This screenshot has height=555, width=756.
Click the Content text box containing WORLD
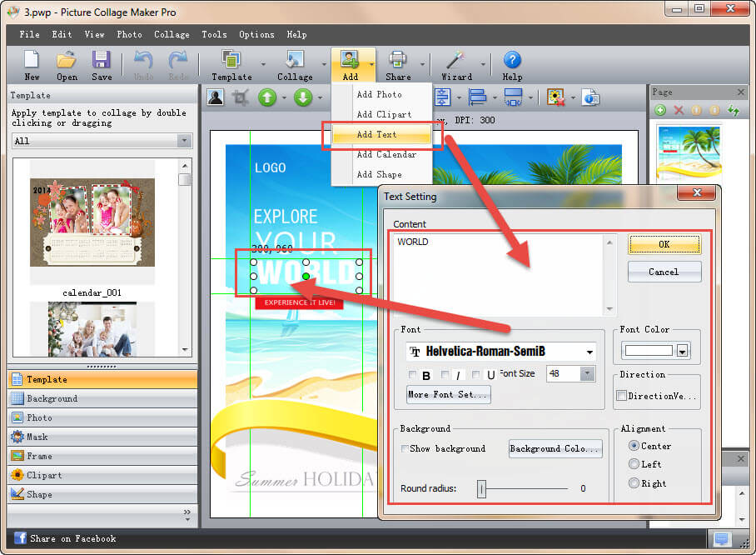(504, 275)
